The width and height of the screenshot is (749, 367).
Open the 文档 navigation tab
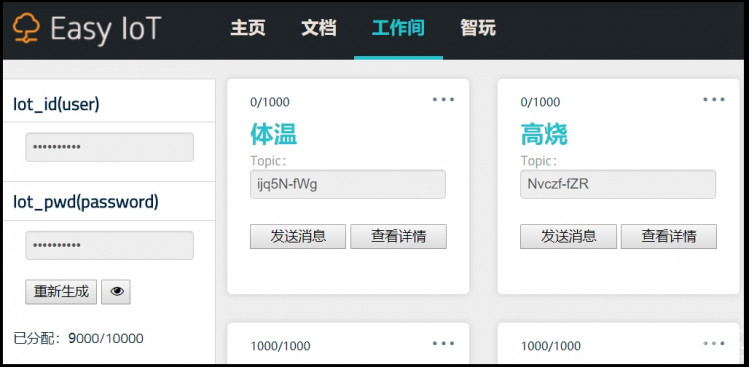(319, 28)
